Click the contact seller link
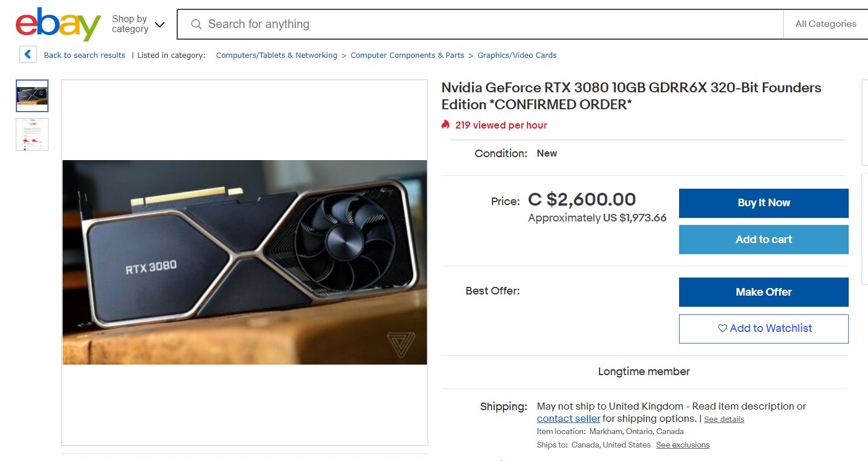868x461 pixels. (569, 418)
